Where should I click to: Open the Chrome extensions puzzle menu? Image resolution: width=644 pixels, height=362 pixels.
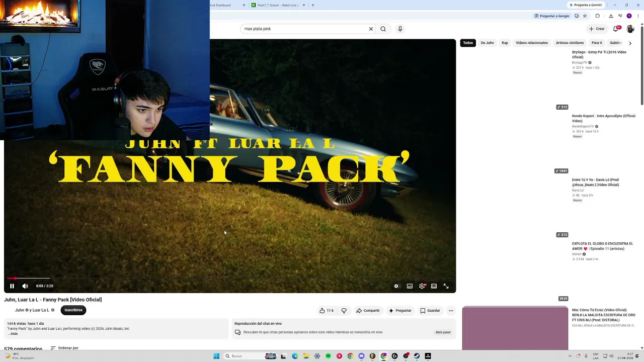point(598,16)
